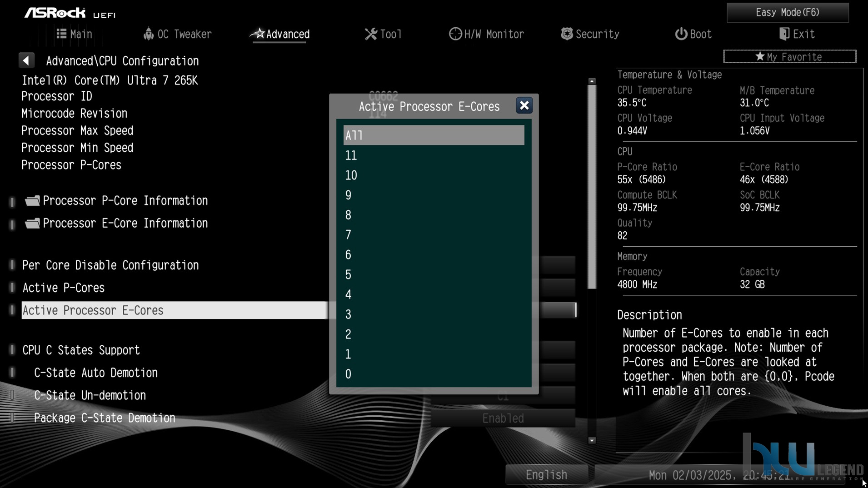Open the Boot tab
The height and width of the screenshot is (488, 868).
pyautogui.click(x=693, y=34)
